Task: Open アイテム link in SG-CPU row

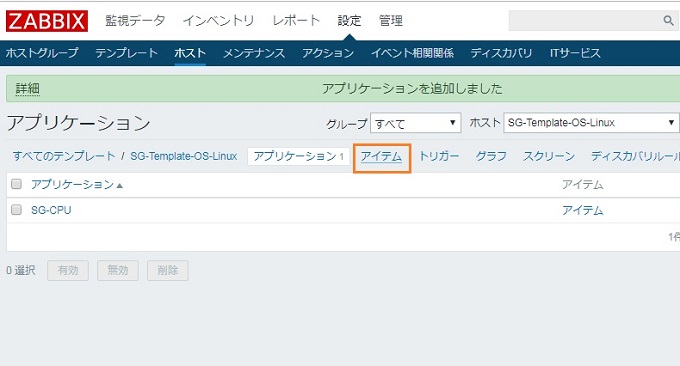Action: [582, 210]
